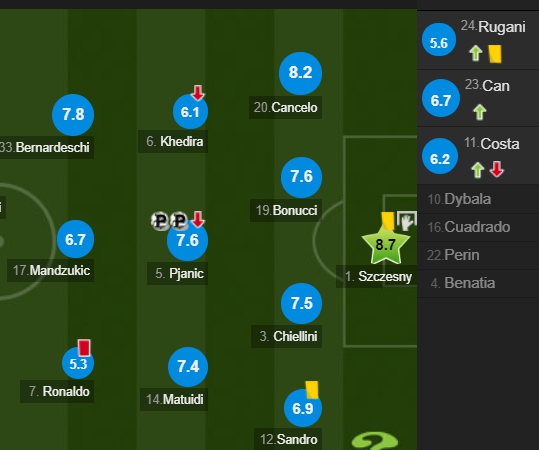Viewport: 539px width, 450px height.
Task: Click the goalkeeper glove save icon
Action: (407, 221)
